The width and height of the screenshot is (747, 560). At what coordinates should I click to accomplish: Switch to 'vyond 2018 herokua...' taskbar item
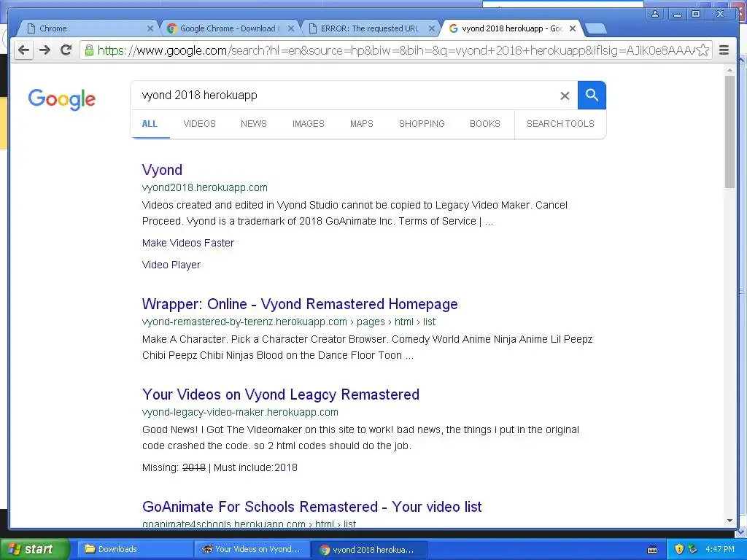369,550
